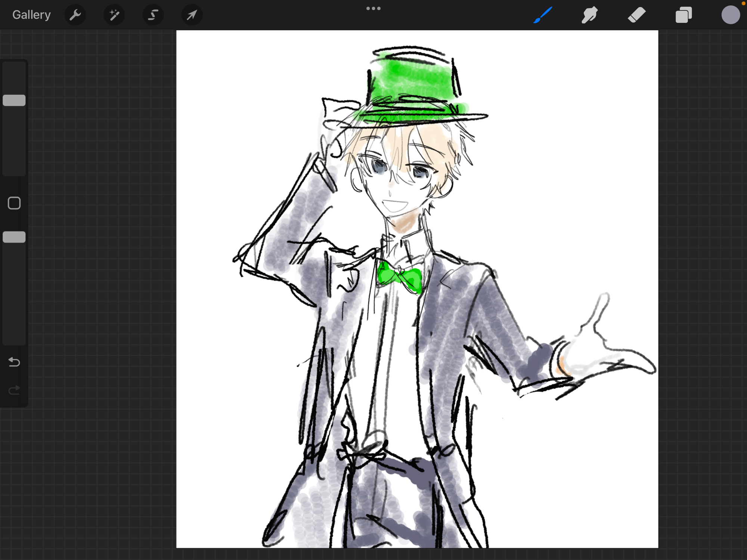The width and height of the screenshot is (747, 560).
Task: Select the Smudge tool
Action: click(x=589, y=15)
